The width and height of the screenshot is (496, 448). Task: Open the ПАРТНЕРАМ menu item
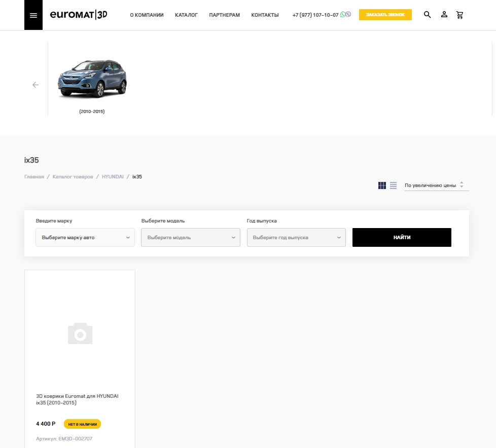[x=224, y=15]
